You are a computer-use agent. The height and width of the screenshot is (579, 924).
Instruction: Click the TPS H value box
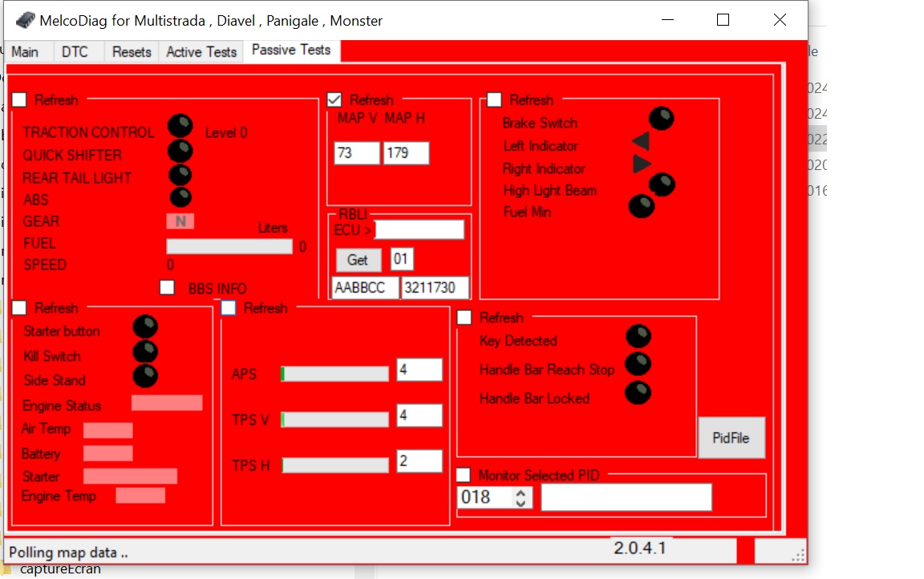[419, 460]
